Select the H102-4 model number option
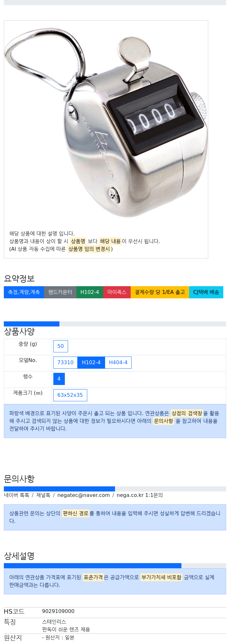Viewport: 230px width, 644px height. [91, 362]
